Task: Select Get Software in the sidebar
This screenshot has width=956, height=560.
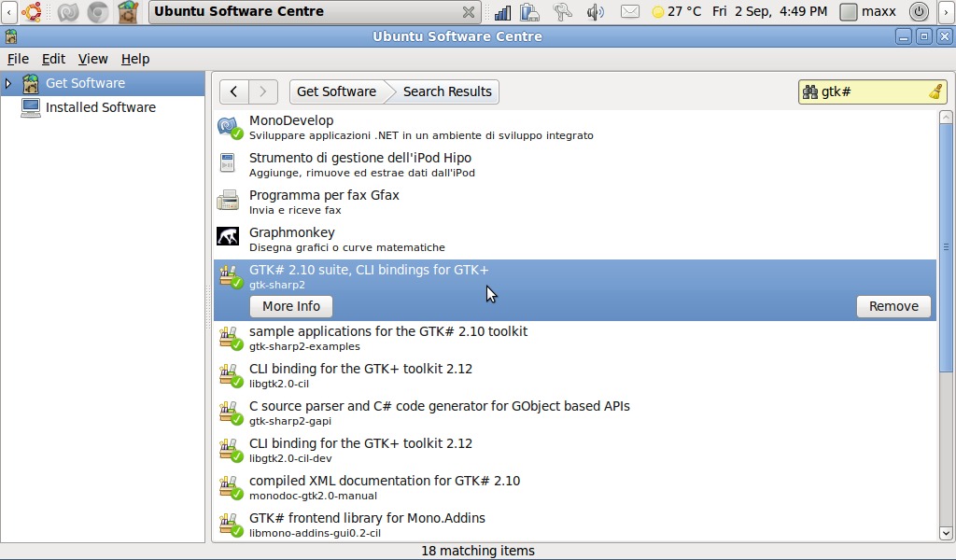Action: click(x=103, y=83)
